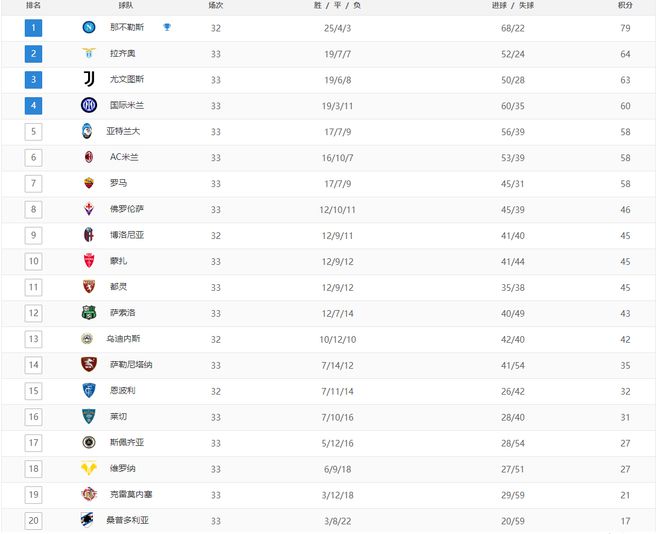Click the Inter Milan club crest
The width and height of the screenshot is (660, 534).
[x=88, y=106]
